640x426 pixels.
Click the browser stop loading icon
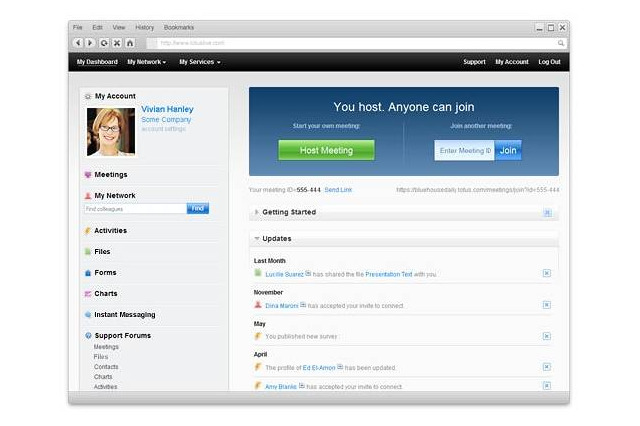[117, 43]
